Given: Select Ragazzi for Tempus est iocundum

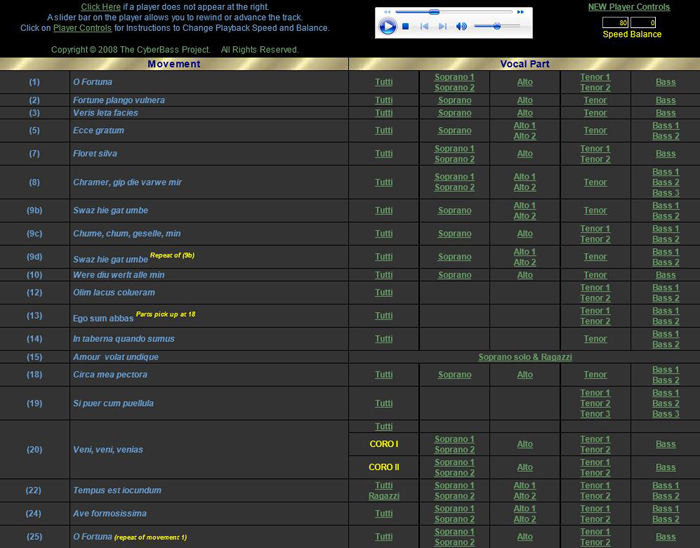Looking at the screenshot, I should (x=384, y=496).
